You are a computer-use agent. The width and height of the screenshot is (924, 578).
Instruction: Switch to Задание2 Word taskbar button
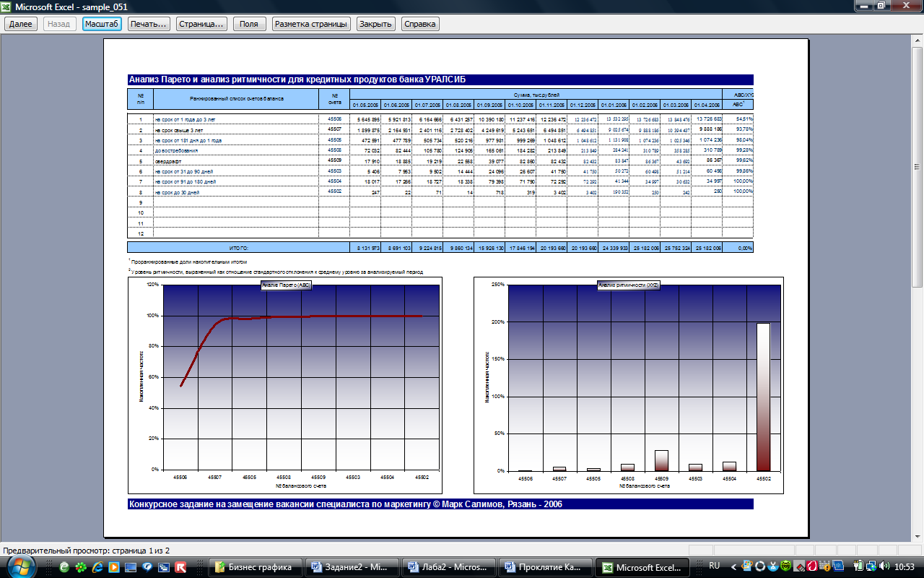[x=352, y=567]
